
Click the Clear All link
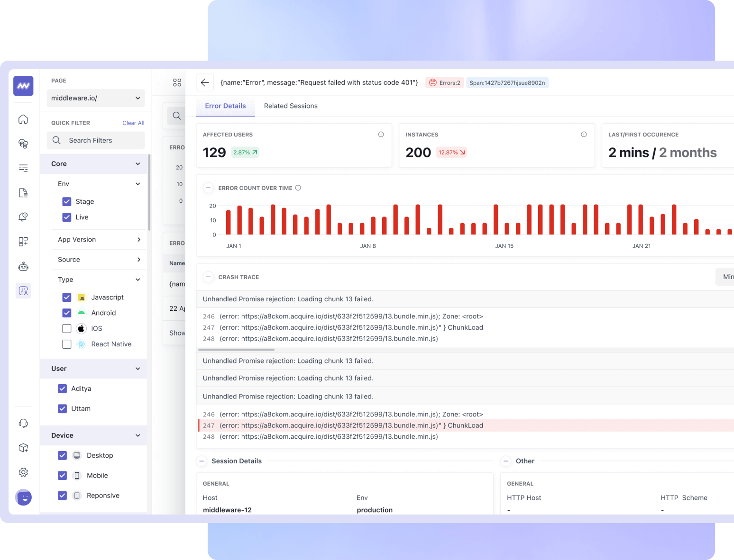tap(133, 123)
